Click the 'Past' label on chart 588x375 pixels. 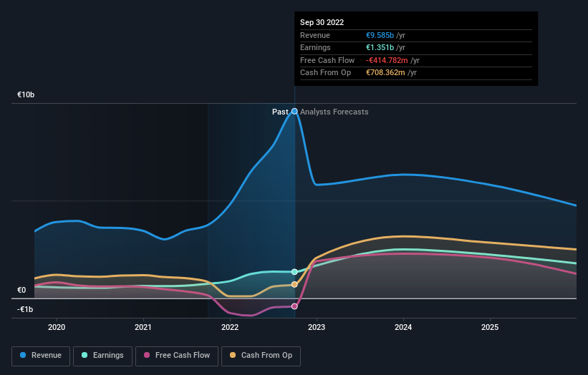280,112
